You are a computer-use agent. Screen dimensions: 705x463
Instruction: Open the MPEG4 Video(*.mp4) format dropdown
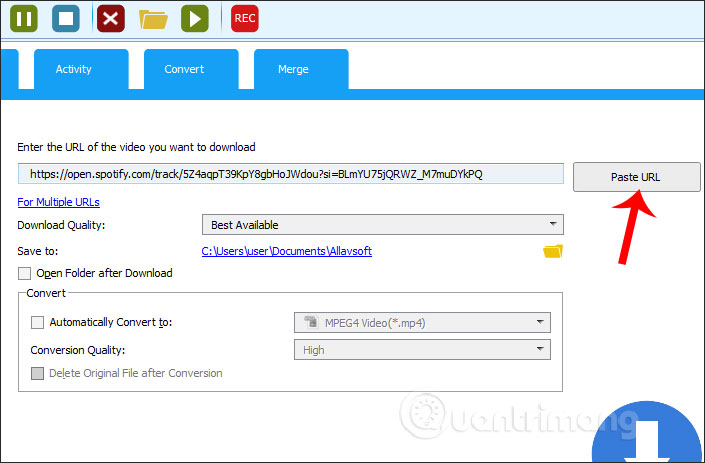[422, 323]
